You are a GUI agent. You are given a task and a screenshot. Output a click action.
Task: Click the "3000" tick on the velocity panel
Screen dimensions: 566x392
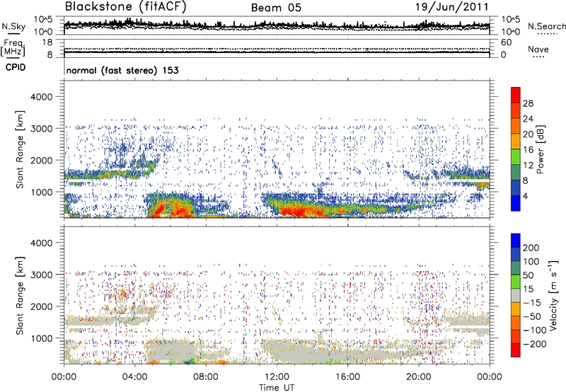pos(42,275)
